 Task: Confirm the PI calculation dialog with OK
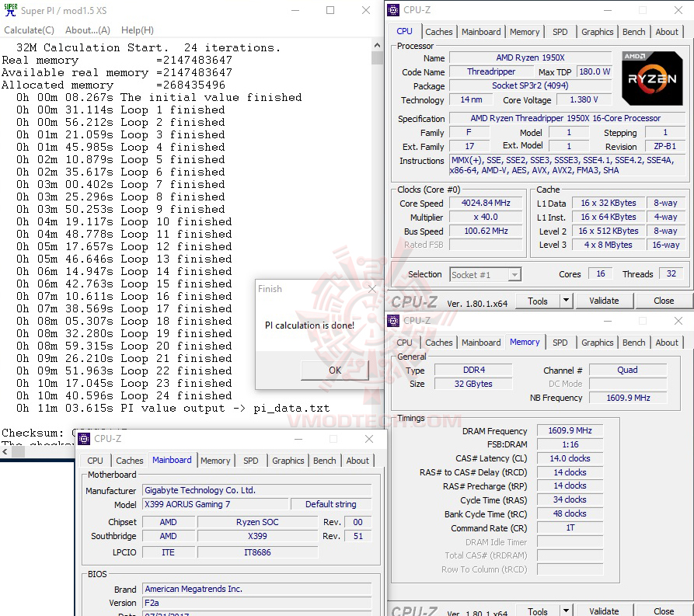point(335,370)
